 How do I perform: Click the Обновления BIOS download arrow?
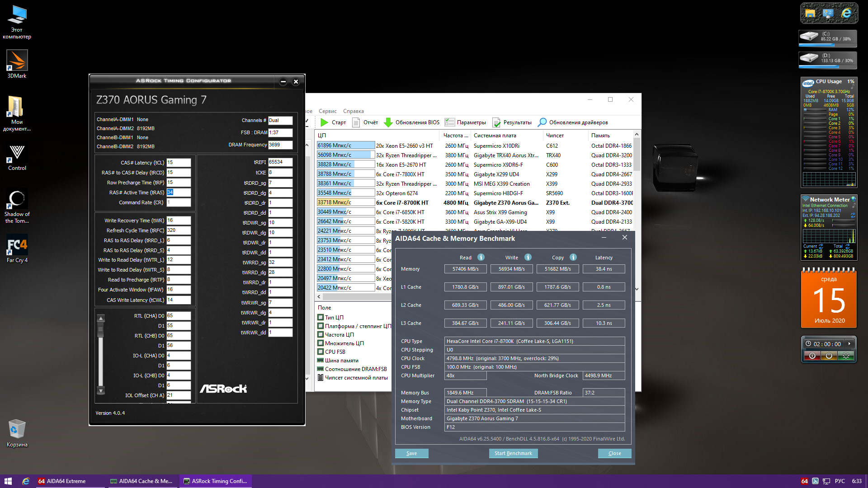388,122
